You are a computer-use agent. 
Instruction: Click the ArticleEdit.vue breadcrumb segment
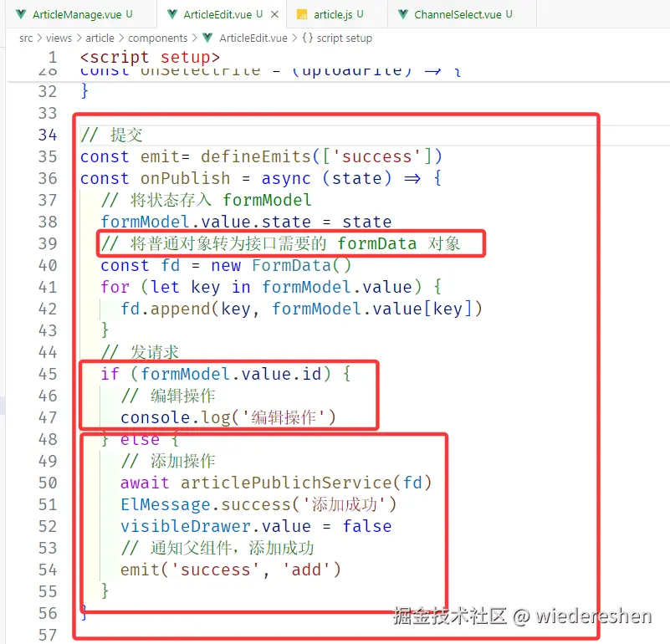click(253, 38)
